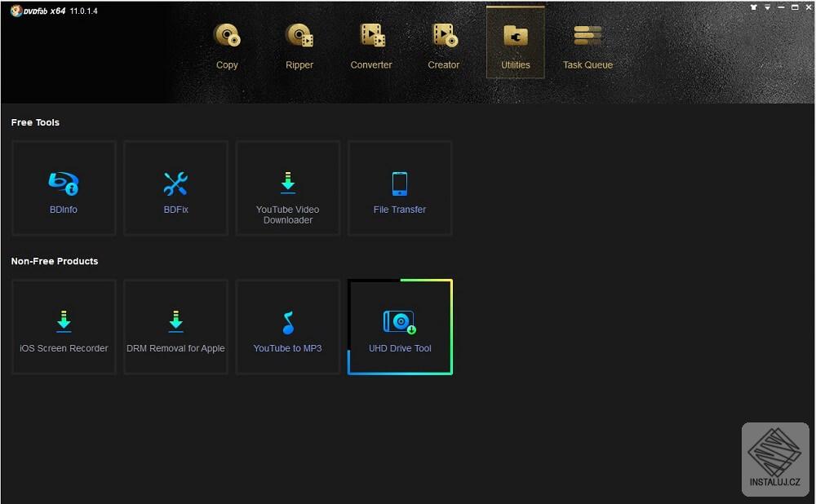
Task: Click the BDInfo label link
Action: pyautogui.click(x=64, y=210)
